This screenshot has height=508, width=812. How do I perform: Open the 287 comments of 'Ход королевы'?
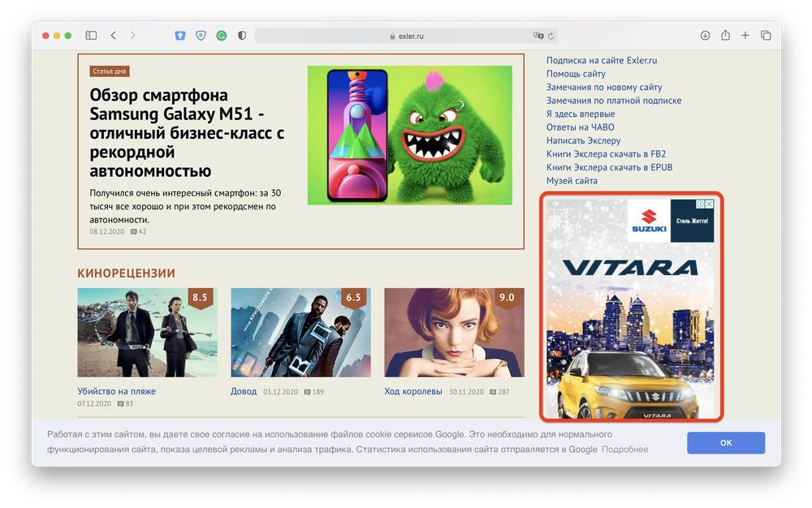click(499, 392)
